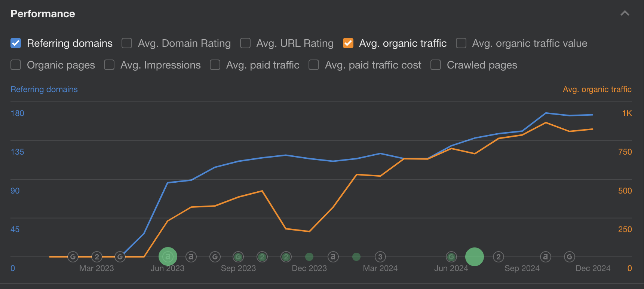Screen dimensions: 644x289
Task: Enable the Avg. paid traffic checkbox
Action: click(215, 65)
